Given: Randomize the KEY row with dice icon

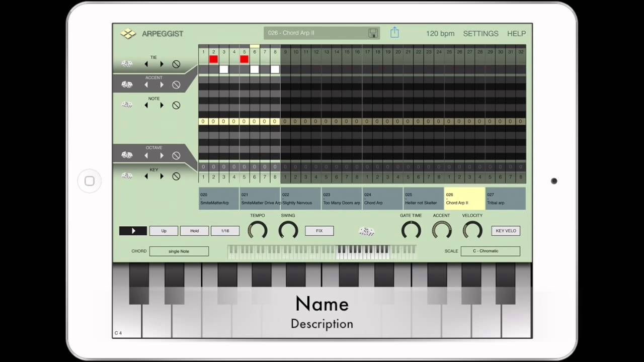Looking at the screenshot, I should (x=127, y=176).
